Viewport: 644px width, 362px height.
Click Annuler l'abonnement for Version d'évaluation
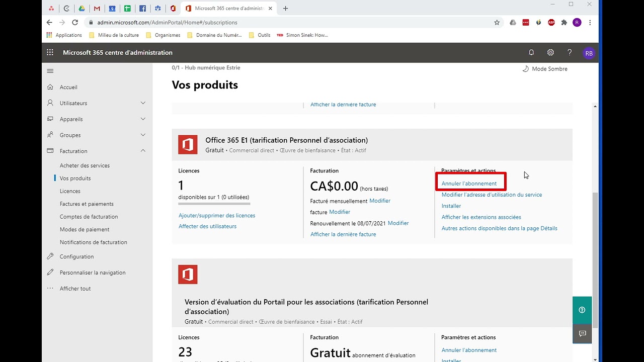(x=469, y=350)
